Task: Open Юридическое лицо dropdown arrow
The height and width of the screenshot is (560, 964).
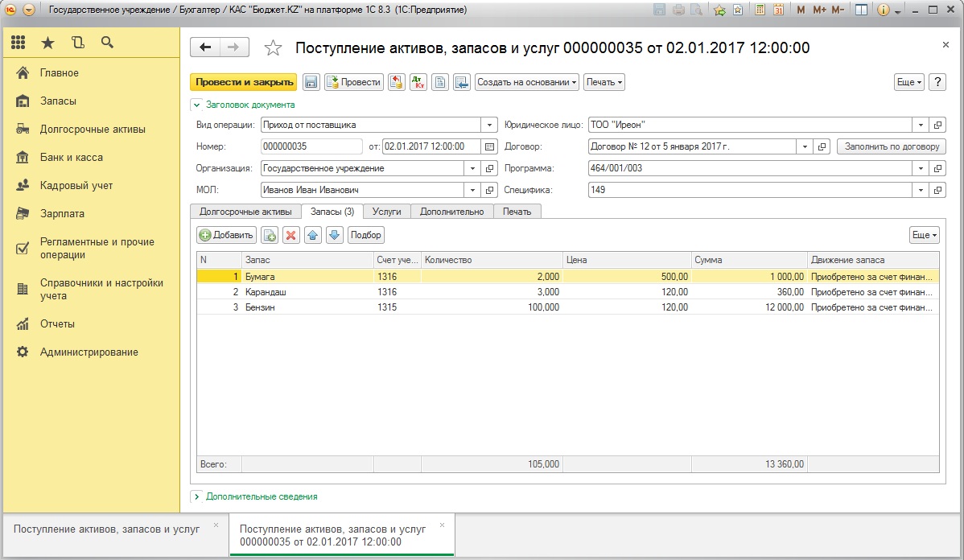Action: (x=921, y=125)
